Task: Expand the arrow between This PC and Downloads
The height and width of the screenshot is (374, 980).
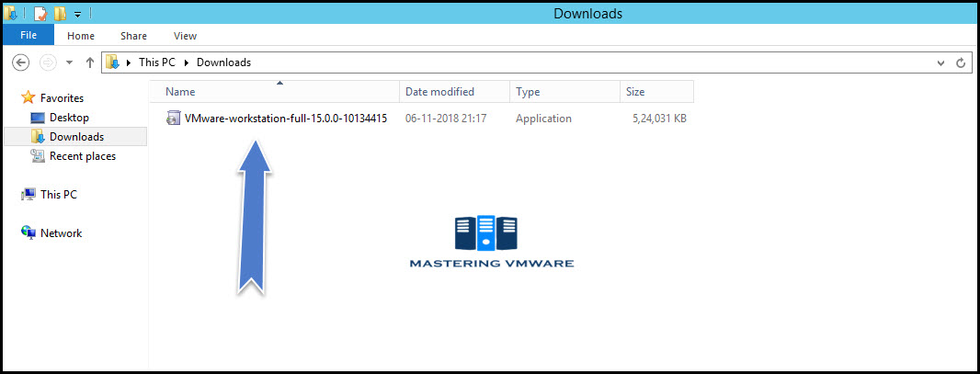Action: coord(187,62)
